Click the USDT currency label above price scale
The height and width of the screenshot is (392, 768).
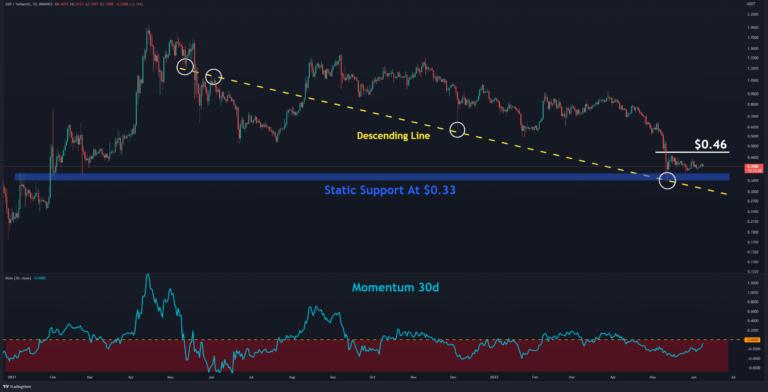click(750, 4)
